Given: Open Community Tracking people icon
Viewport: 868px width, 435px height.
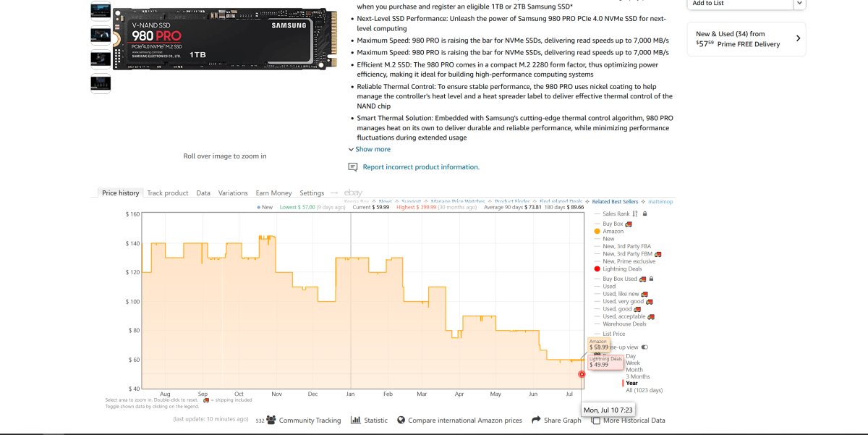Looking at the screenshot, I should pyautogui.click(x=271, y=420).
